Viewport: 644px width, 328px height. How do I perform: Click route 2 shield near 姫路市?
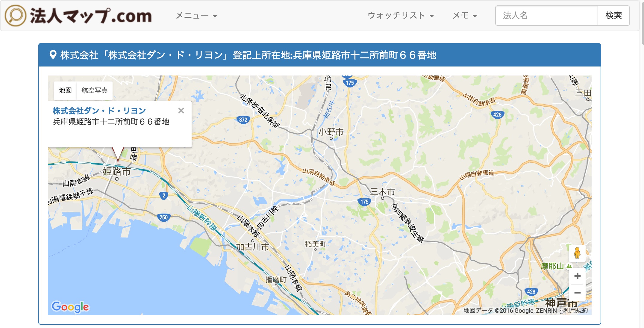tap(164, 196)
